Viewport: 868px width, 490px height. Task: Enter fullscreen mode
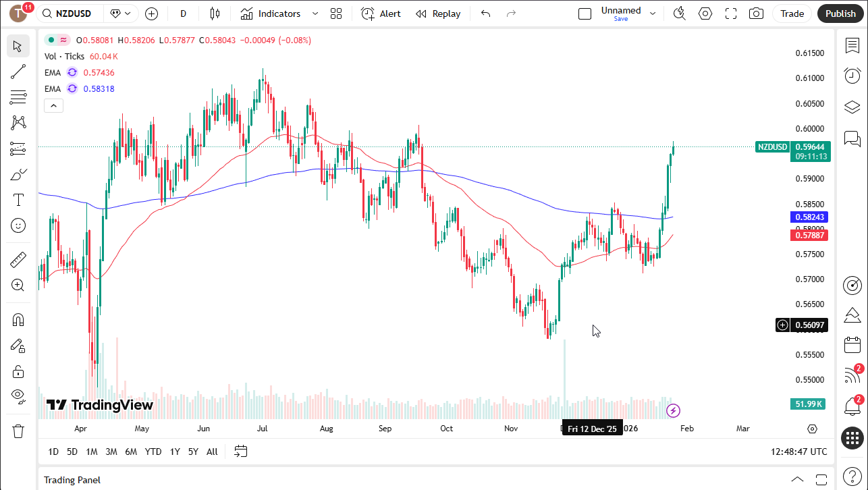[x=731, y=13]
